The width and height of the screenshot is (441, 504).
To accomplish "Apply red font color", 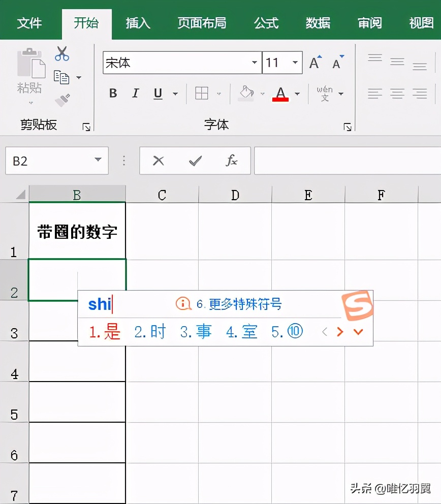I will [x=280, y=94].
